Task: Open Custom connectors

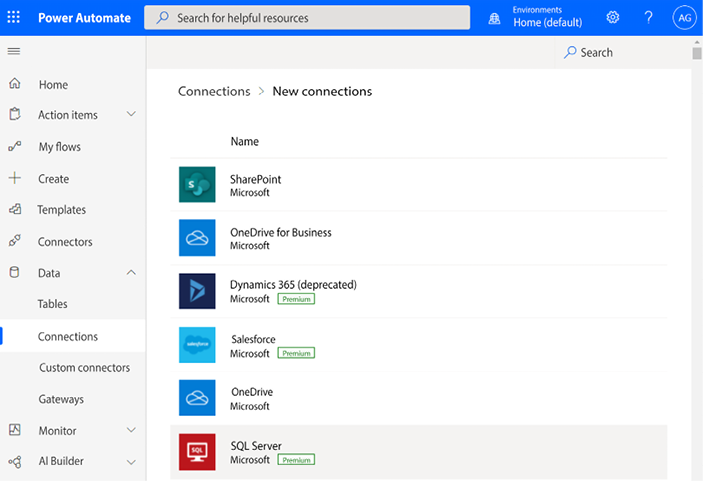Action: point(84,368)
